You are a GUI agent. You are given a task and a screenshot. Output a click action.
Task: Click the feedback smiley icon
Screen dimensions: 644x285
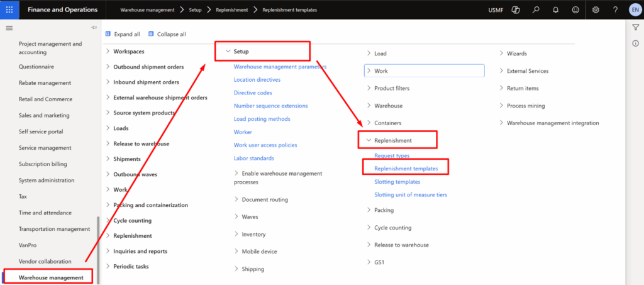(x=576, y=10)
